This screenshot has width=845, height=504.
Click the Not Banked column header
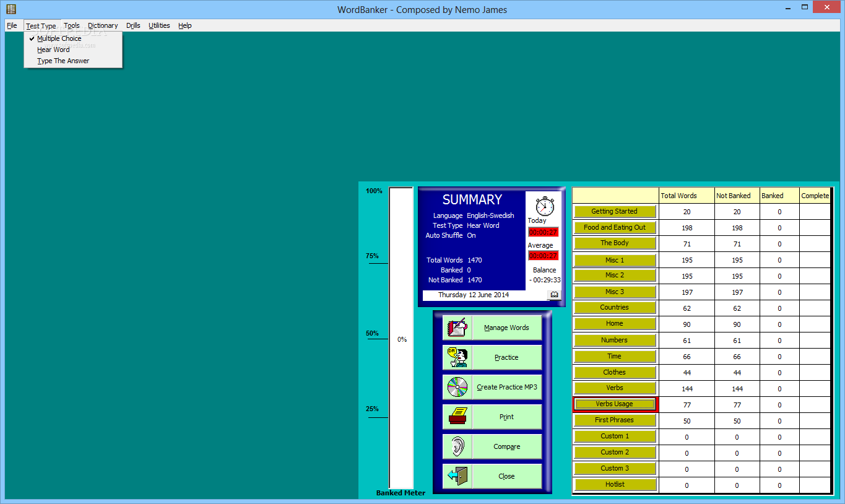737,196
